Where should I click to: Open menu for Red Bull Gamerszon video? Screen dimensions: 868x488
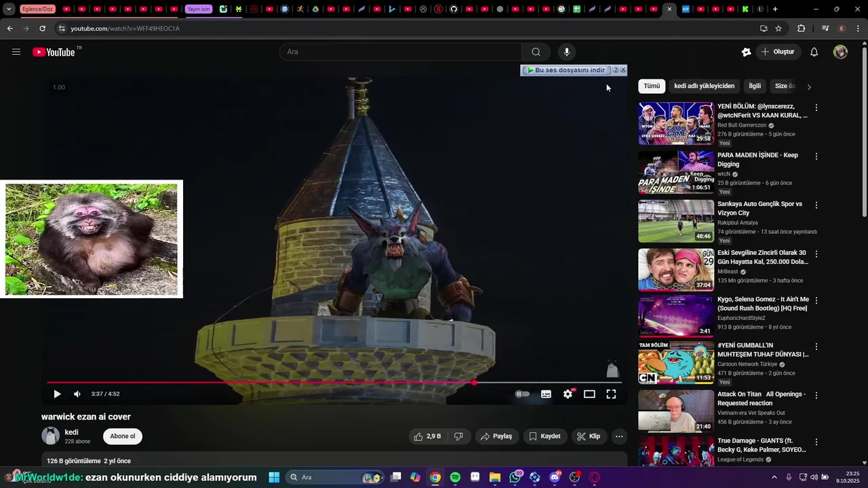pos(816,108)
